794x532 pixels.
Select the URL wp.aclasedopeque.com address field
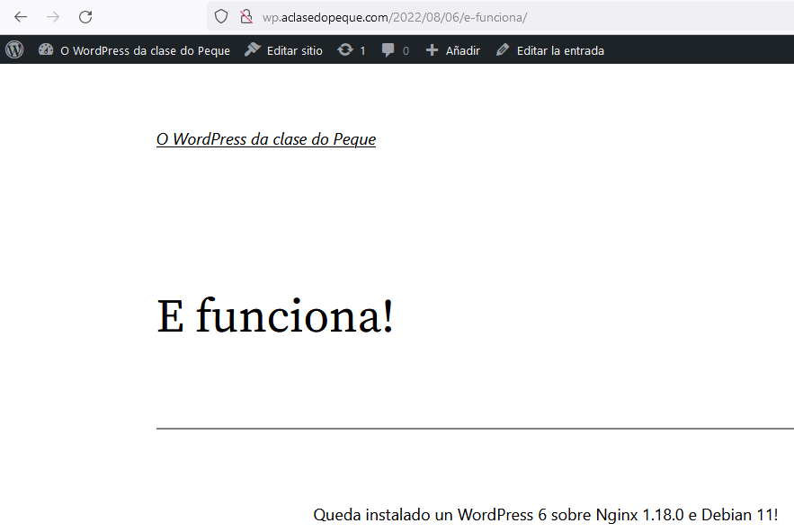[x=500, y=17]
